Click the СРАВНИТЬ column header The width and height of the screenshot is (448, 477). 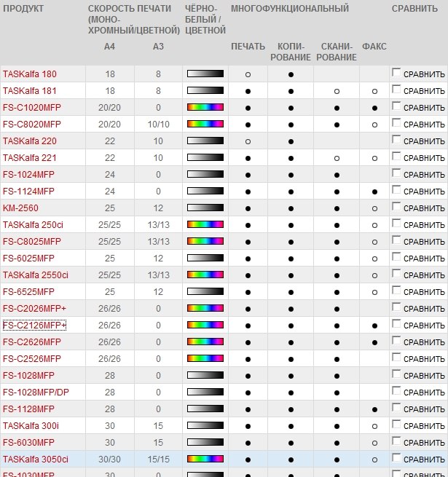coord(414,9)
